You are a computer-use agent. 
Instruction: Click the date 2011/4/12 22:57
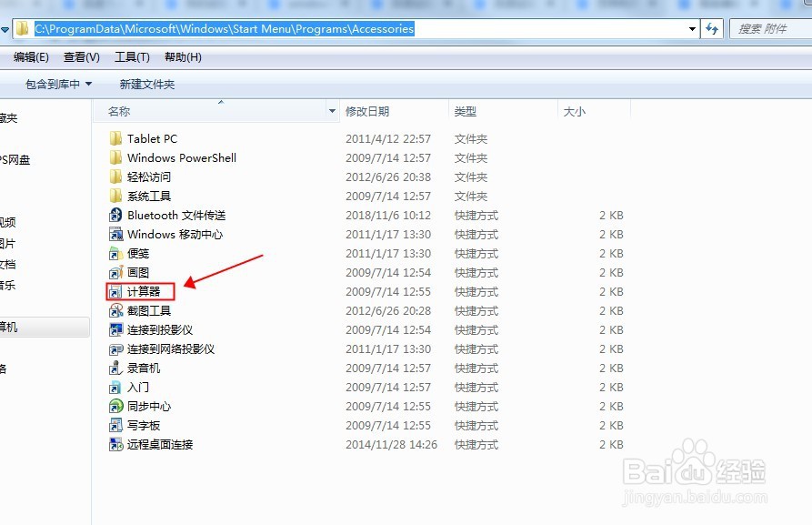pos(388,139)
